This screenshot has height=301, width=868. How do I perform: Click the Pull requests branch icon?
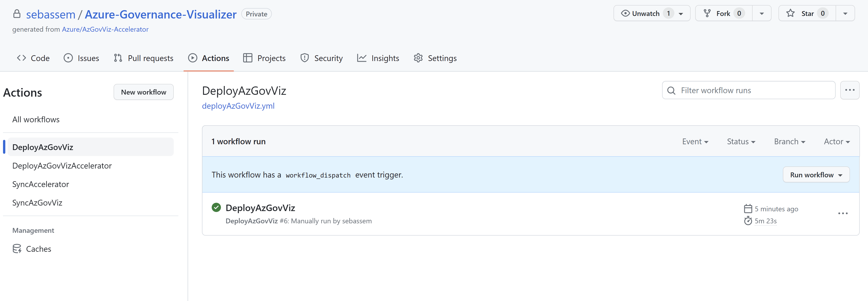[x=118, y=58]
